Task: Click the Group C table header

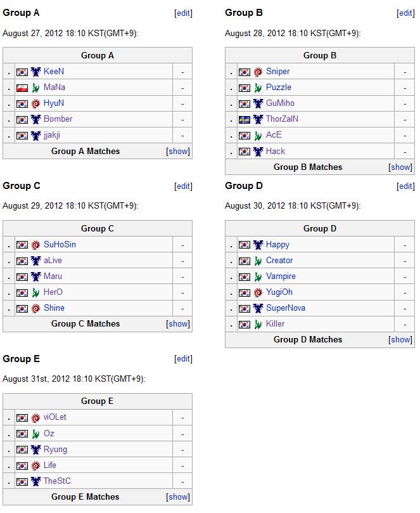Action: click(98, 228)
